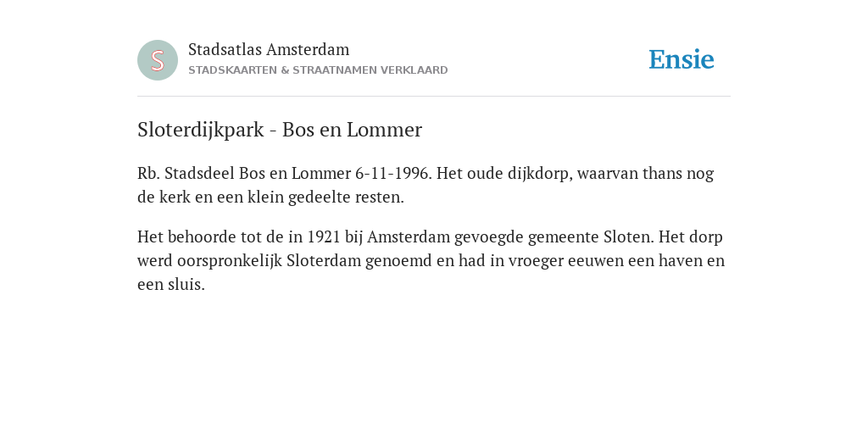This screenshot has width=868, height=434.
Task: Click the word Sloterdam in the text
Action: [x=324, y=261]
